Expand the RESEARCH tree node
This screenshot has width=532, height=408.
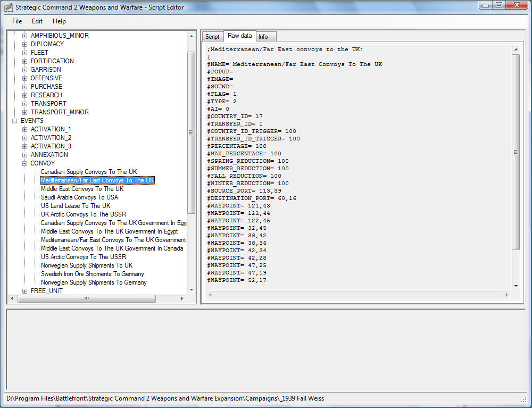point(25,95)
